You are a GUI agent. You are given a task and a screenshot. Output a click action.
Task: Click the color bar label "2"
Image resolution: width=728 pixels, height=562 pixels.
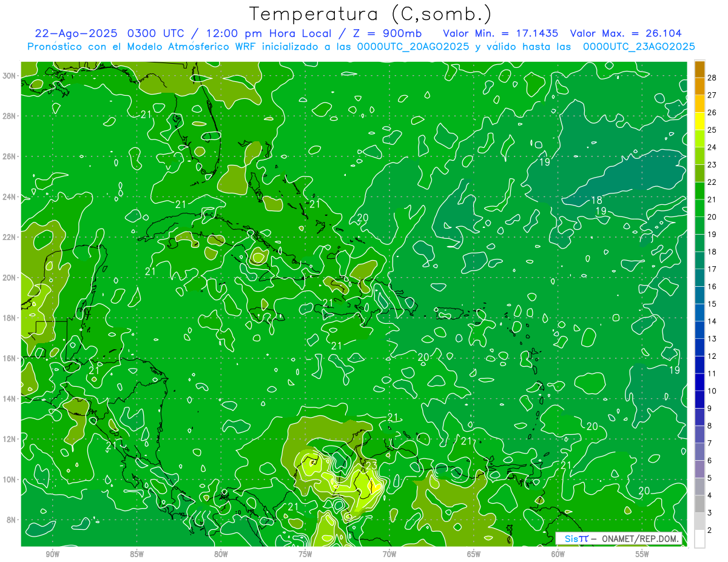710,530
